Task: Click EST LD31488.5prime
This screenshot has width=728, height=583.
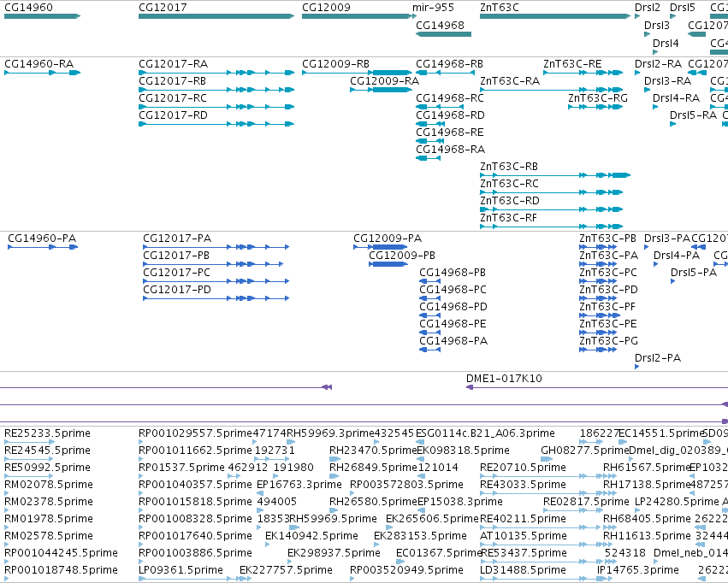Action: pos(523,570)
